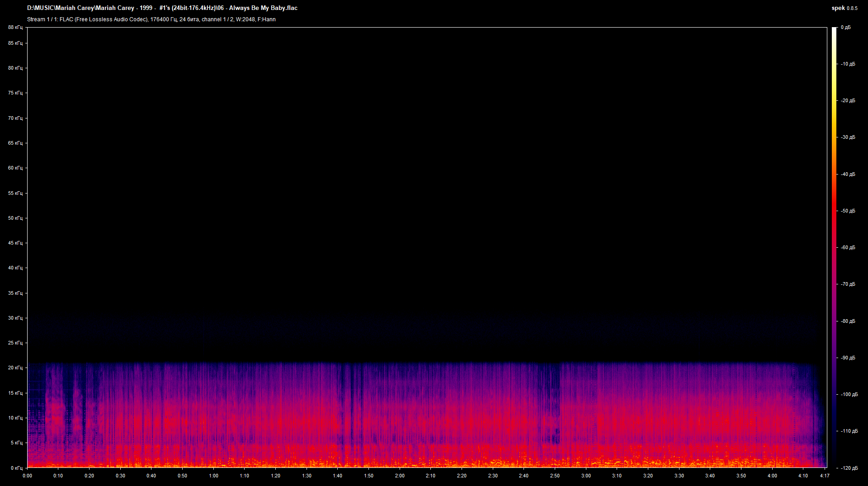Click the '-60 дБ' level label
This screenshot has height=486, width=868.
click(x=848, y=248)
